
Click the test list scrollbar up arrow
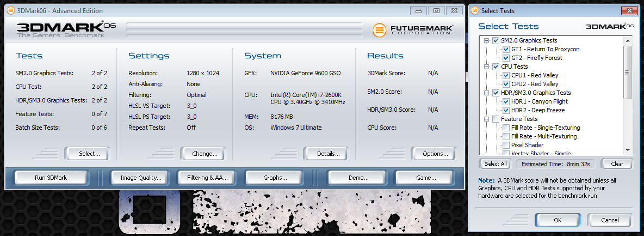click(x=627, y=40)
